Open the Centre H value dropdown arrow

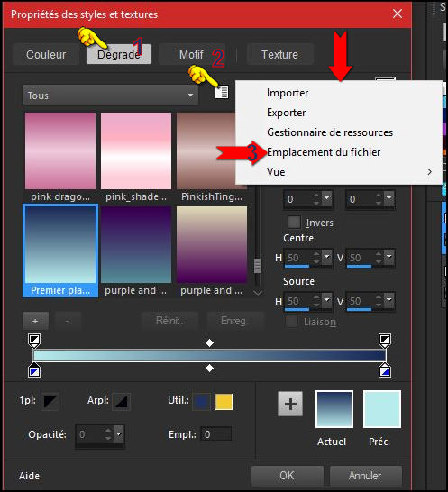tap(327, 257)
